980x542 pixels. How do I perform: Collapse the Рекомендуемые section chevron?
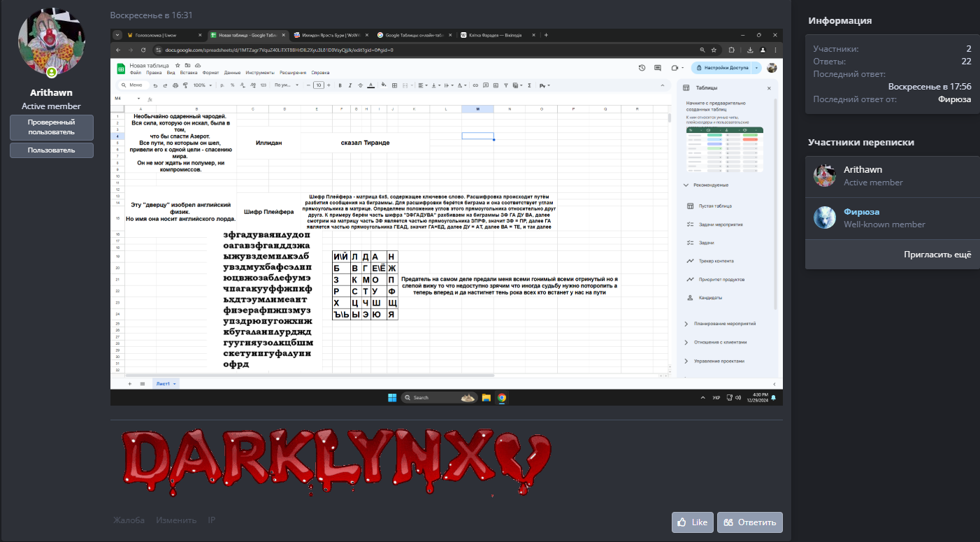[686, 185]
